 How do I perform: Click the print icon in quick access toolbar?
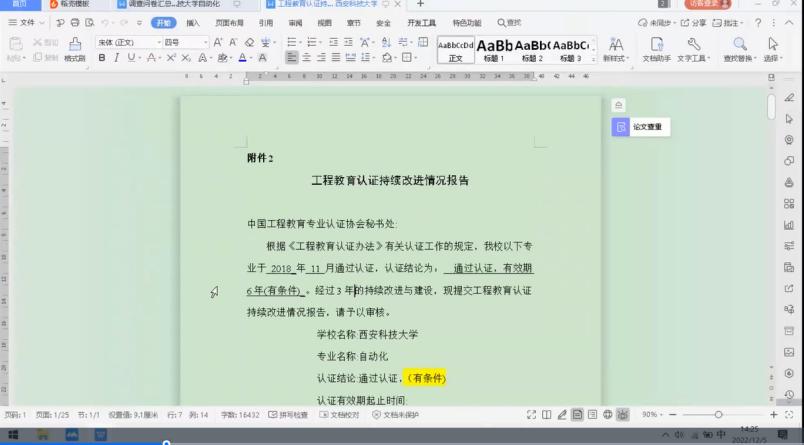coord(75,22)
